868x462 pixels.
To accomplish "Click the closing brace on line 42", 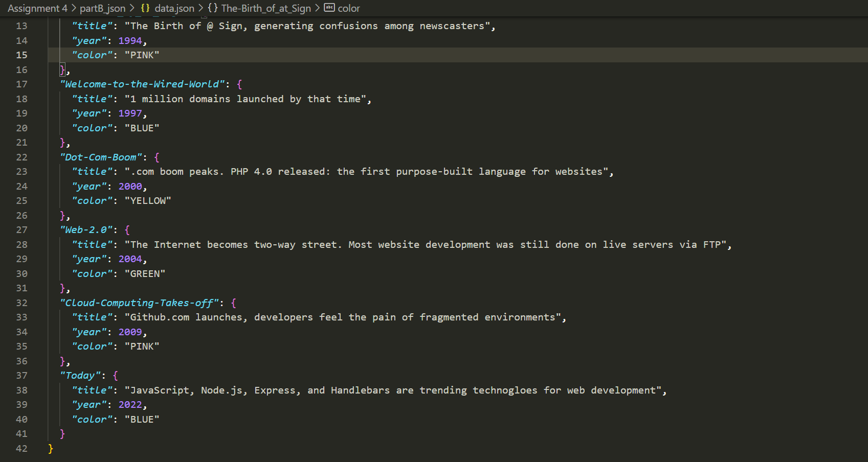I will (x=51, y=448).
